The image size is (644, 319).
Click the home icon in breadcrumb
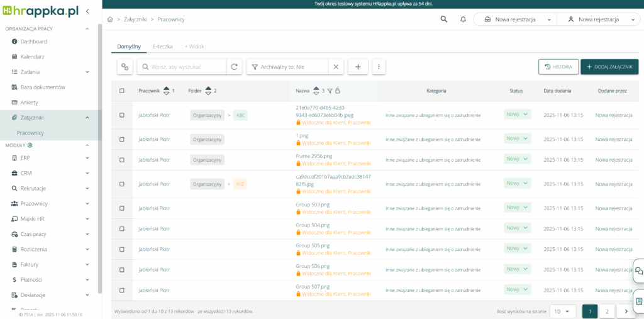(x=111, y=20)
